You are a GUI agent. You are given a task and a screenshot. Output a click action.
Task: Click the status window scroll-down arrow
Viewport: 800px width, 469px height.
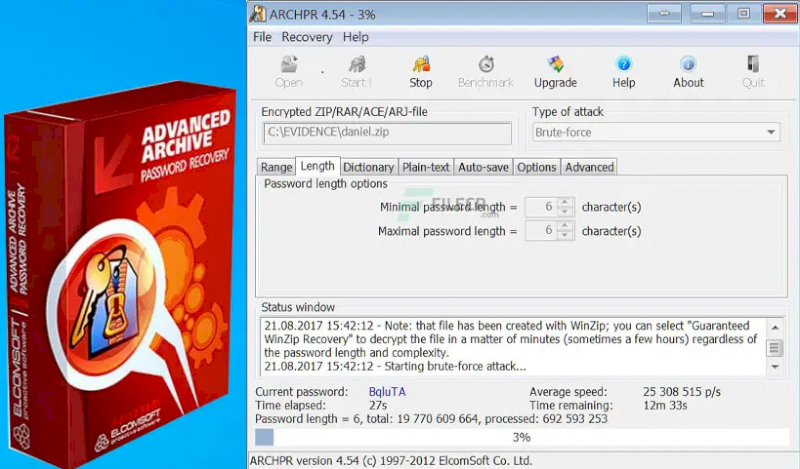point(774,367)
